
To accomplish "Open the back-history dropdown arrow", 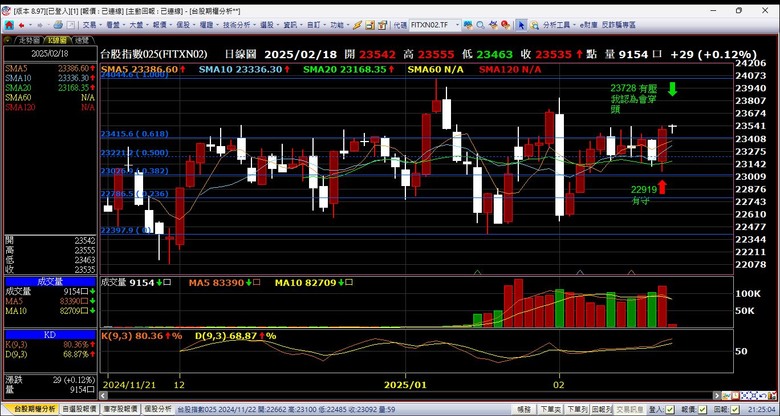I will click(x=30, y=25).
